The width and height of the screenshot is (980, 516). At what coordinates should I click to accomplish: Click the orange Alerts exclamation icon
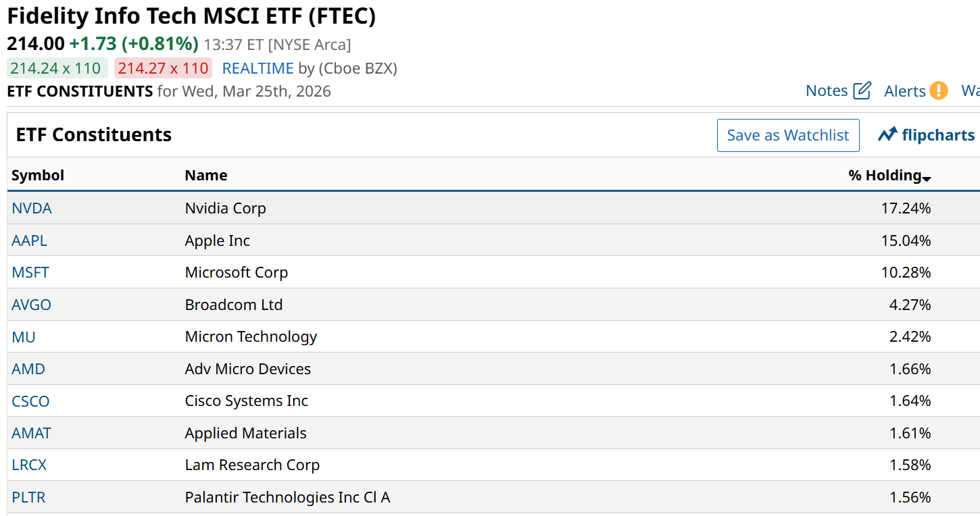938,91
